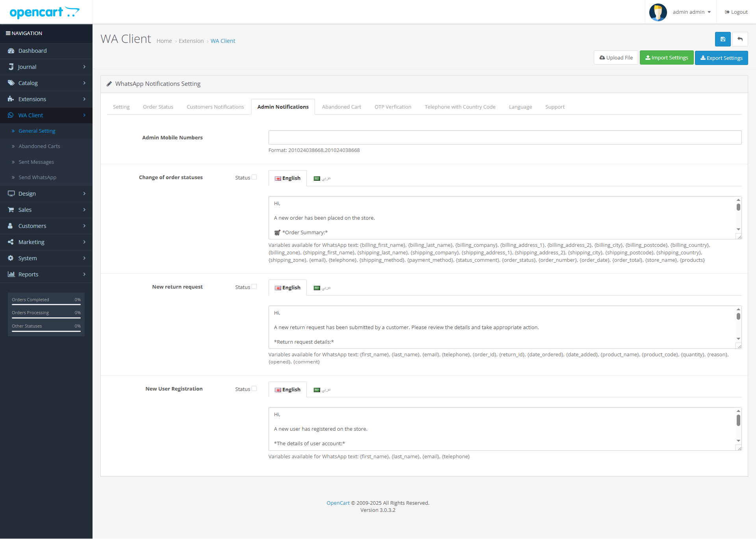Click the Orders Completed progress bar

[46, 305]
